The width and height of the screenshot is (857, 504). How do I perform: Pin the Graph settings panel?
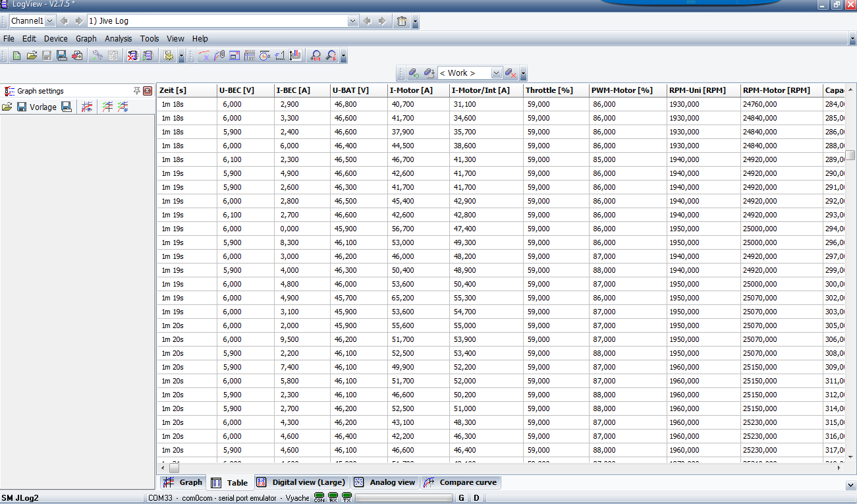137,91
